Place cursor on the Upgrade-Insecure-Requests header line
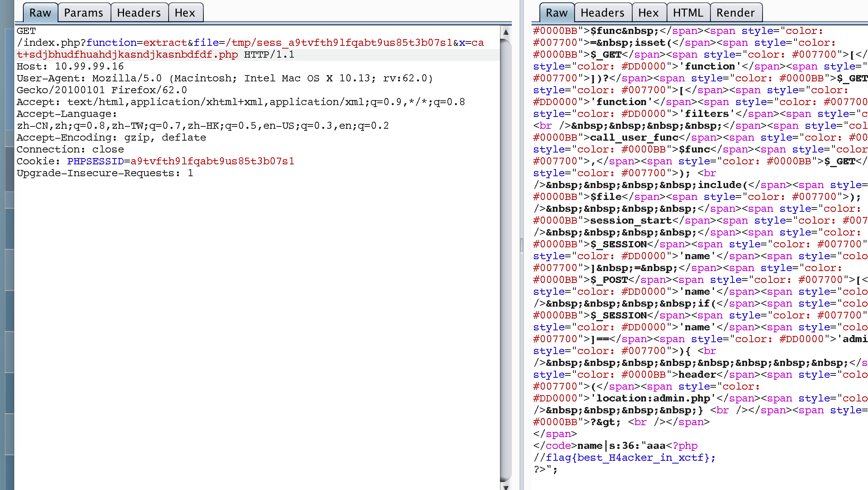The height and width of the screenshot is (490, 868). coord(105,173)
